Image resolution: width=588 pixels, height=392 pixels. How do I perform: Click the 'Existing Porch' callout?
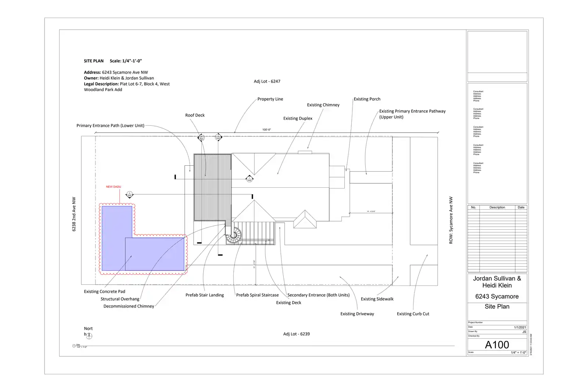pos(367,99)
